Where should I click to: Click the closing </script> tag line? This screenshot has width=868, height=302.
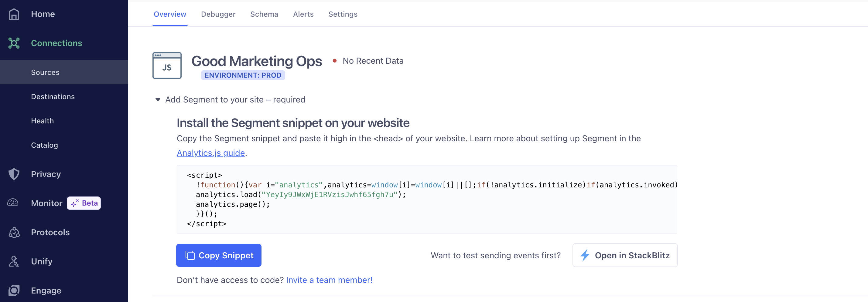point(207,224)
